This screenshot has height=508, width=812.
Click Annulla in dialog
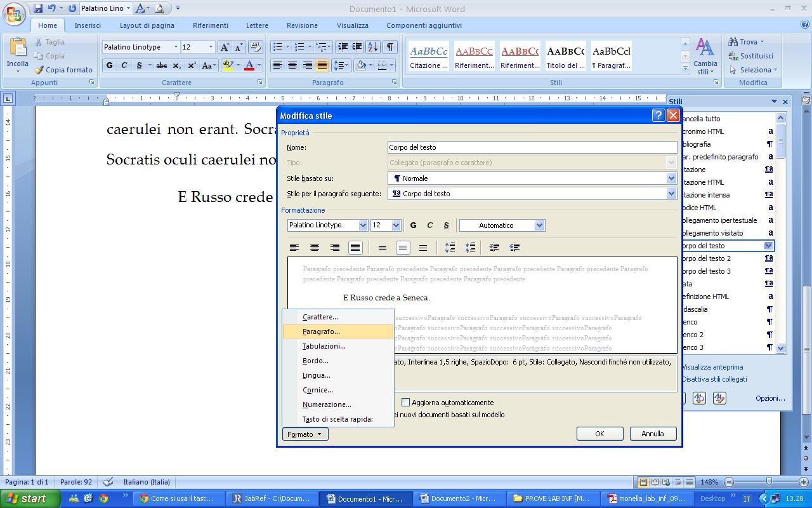click(x=653, y=434)
